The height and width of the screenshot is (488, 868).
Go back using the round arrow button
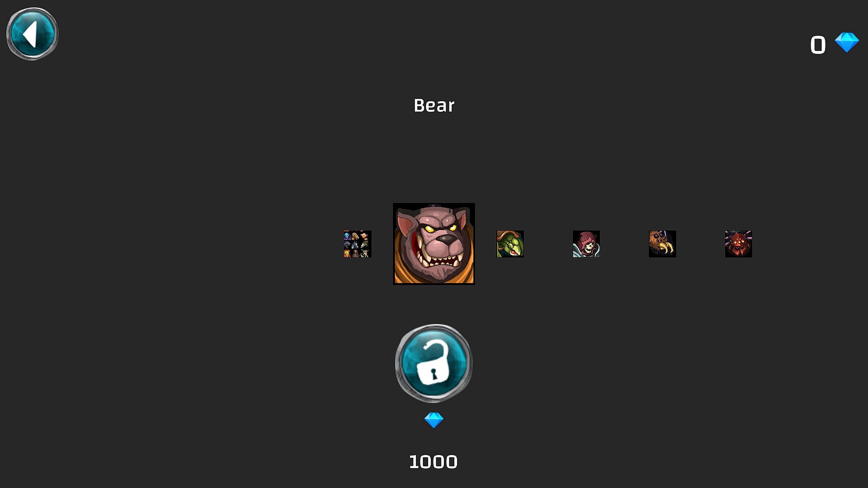pyautogui.click(x=32, y=34)
